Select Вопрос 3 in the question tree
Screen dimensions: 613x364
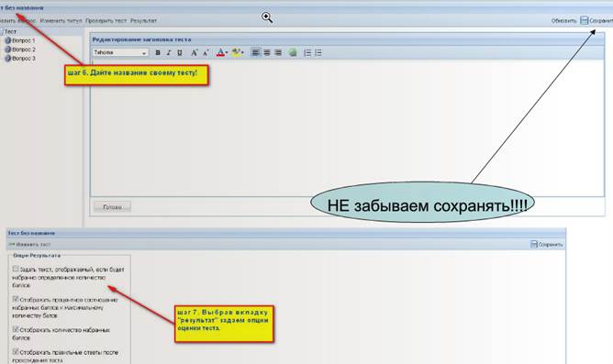click(20, 58)
